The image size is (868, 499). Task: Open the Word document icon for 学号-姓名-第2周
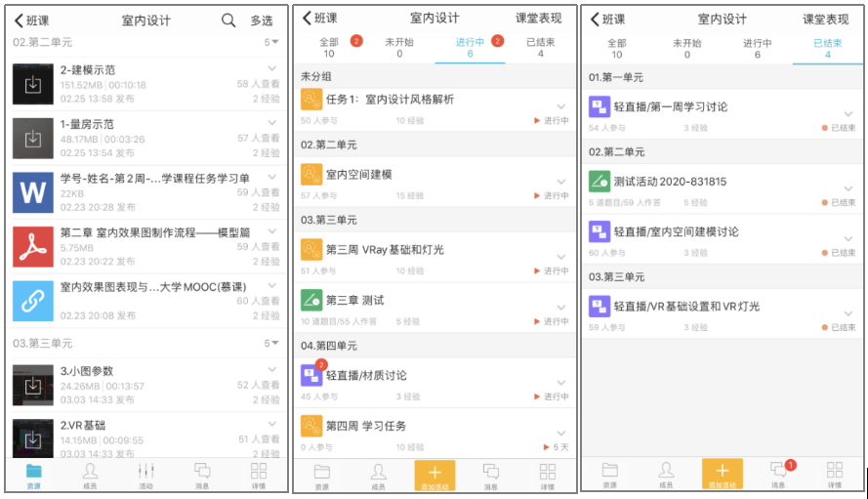tap(33, 191)
